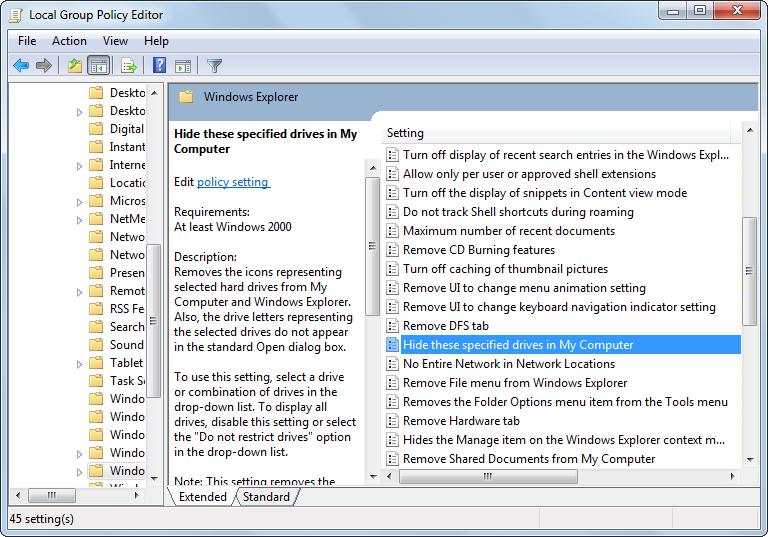Open the Action menu

(69, 41)
